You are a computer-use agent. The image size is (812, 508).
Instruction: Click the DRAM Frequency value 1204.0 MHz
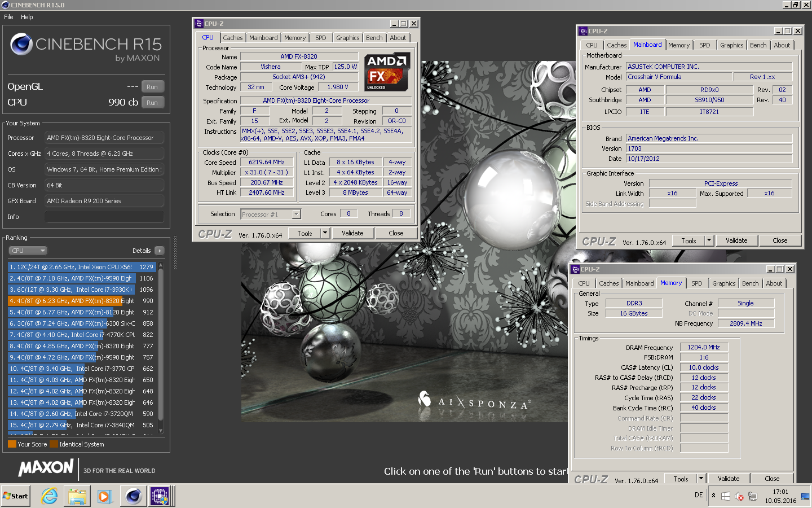point(704,347)
